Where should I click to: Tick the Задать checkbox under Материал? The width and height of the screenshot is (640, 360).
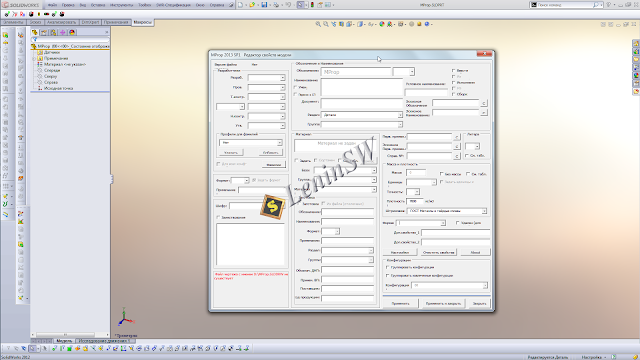296,160
